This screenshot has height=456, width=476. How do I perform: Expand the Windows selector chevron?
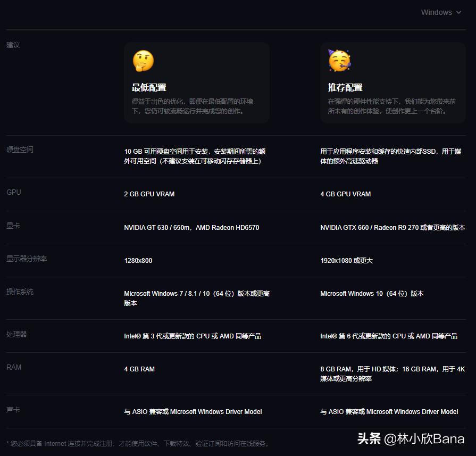(458, 12)
